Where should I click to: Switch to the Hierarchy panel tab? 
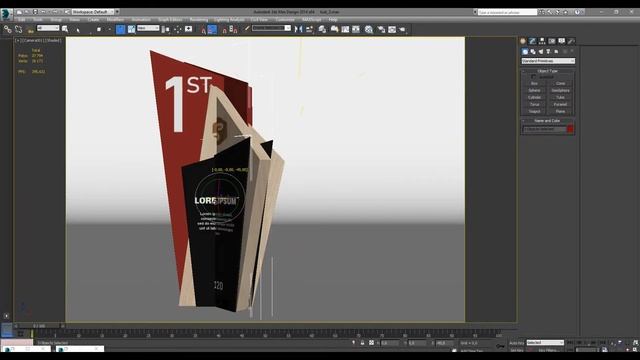pos(542,41)
